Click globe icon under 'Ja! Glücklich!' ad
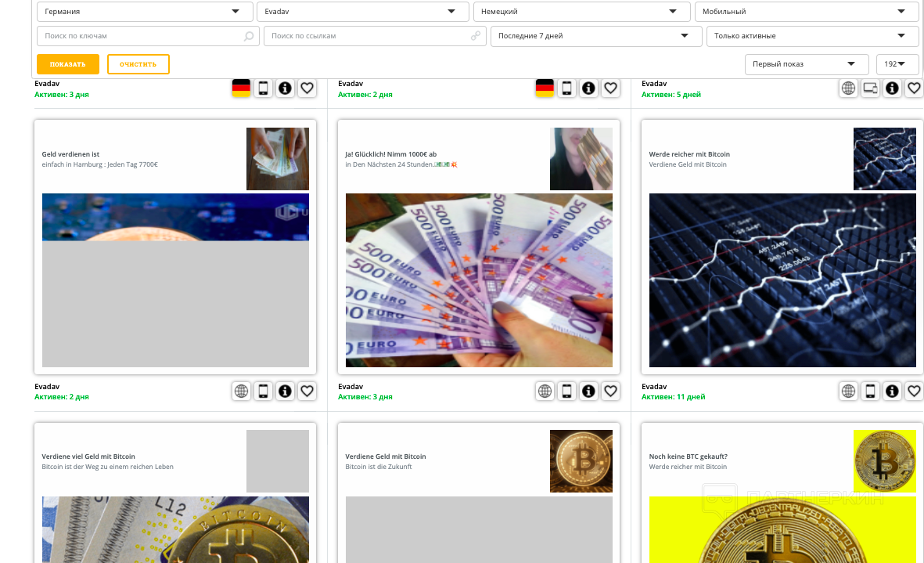The width and height of the screenshot is (924, 563). click(545, 391)
